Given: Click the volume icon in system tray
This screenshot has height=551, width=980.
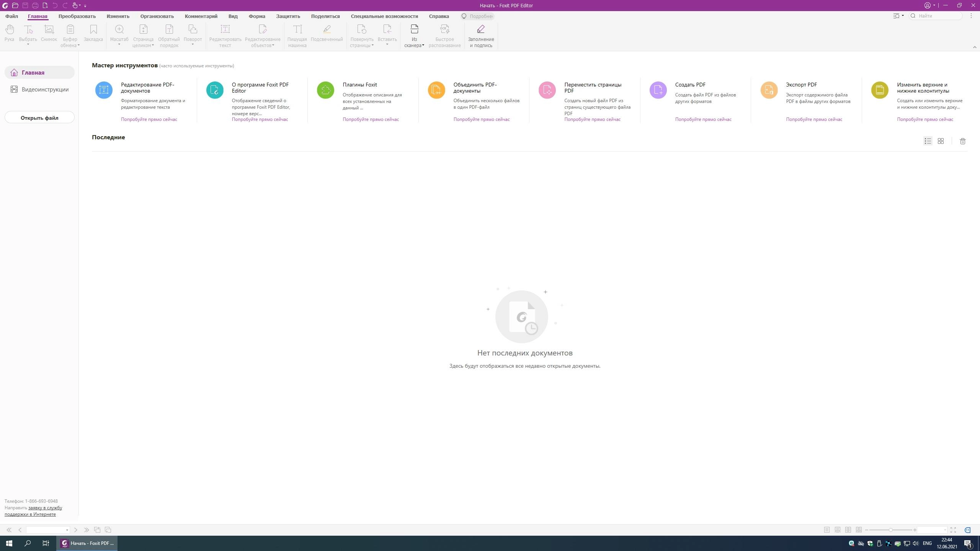Looking at the screenshot, I should point(915,543).
